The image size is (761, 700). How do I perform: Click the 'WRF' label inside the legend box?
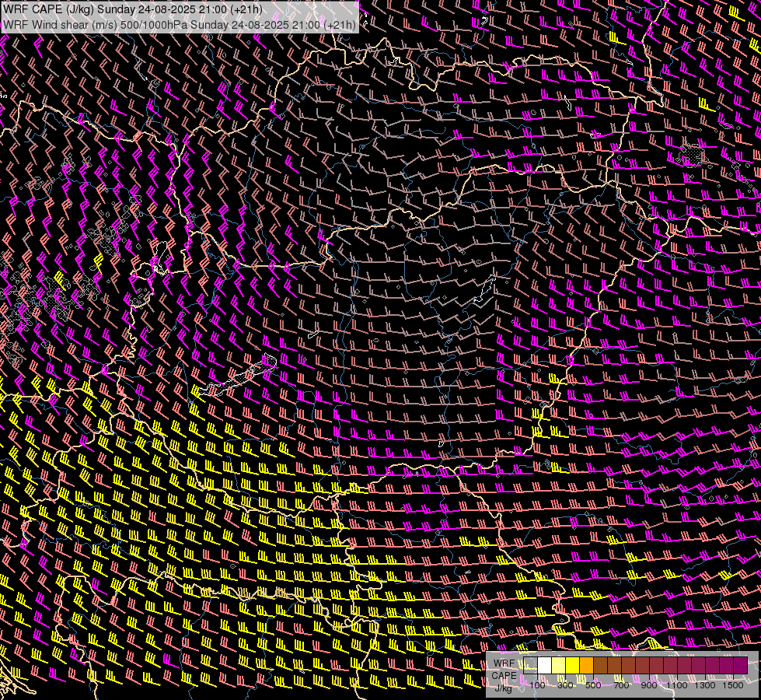(504, 663)
